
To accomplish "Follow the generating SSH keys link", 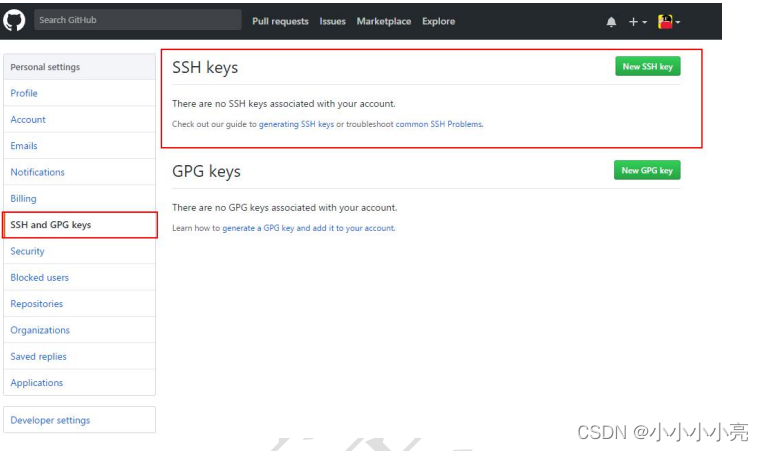I will (296, 124).
